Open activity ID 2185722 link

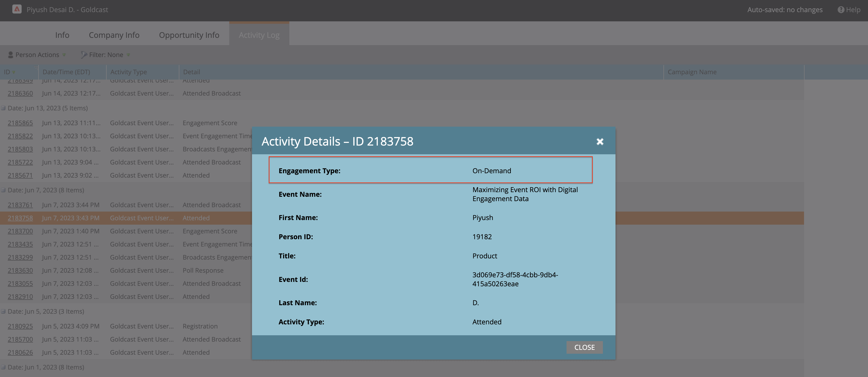20,162
